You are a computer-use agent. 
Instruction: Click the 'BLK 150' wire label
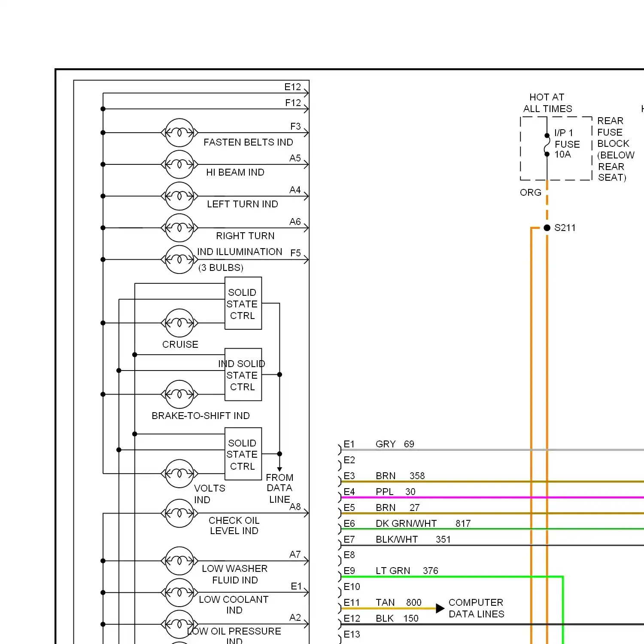[x=397, y=618]
